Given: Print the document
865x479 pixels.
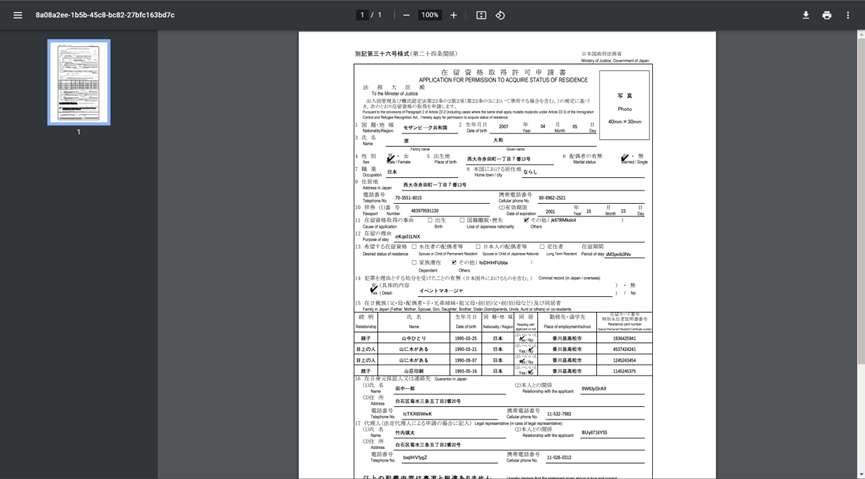Looking at the screenshot, I should tap(827, 15).
